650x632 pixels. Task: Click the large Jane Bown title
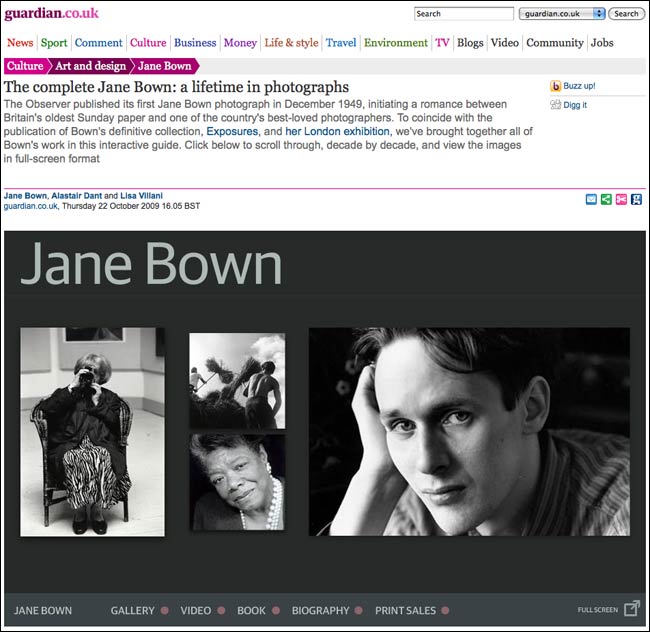click(x=151, y=264)
